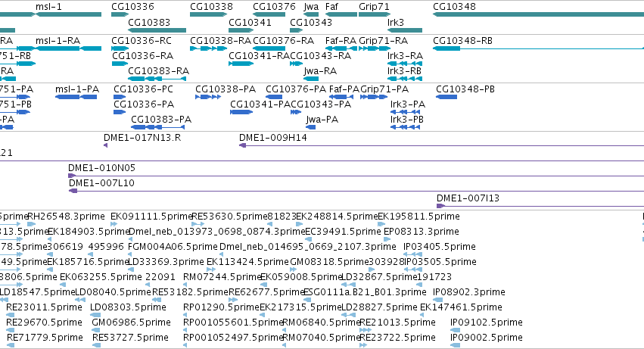The height and width of the screenshot is (349, 644).
Task: Select protein CG10336-PA
Action: (x=120, y=112)
